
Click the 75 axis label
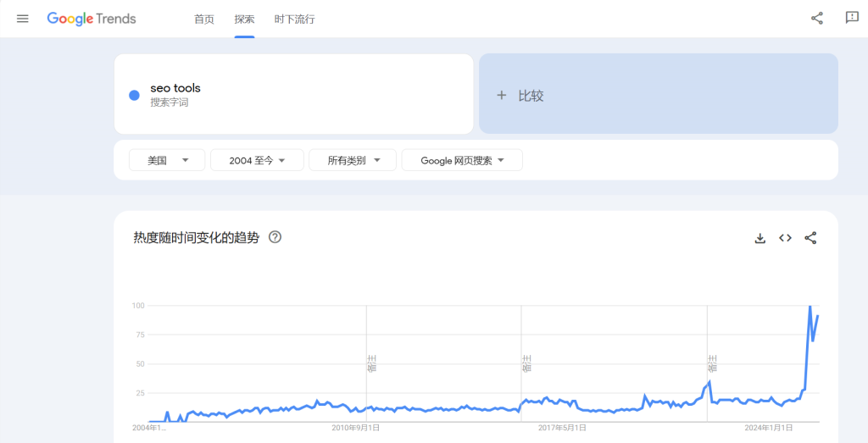(141, 335)
